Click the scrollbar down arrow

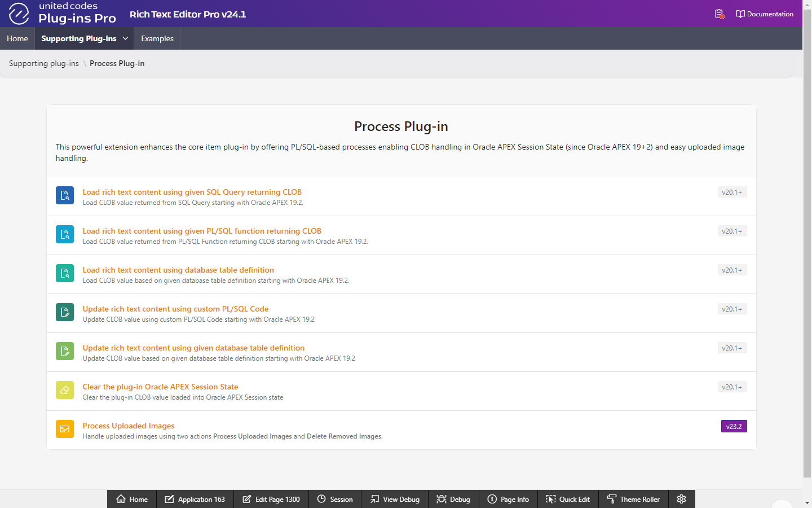coord(807,503)
